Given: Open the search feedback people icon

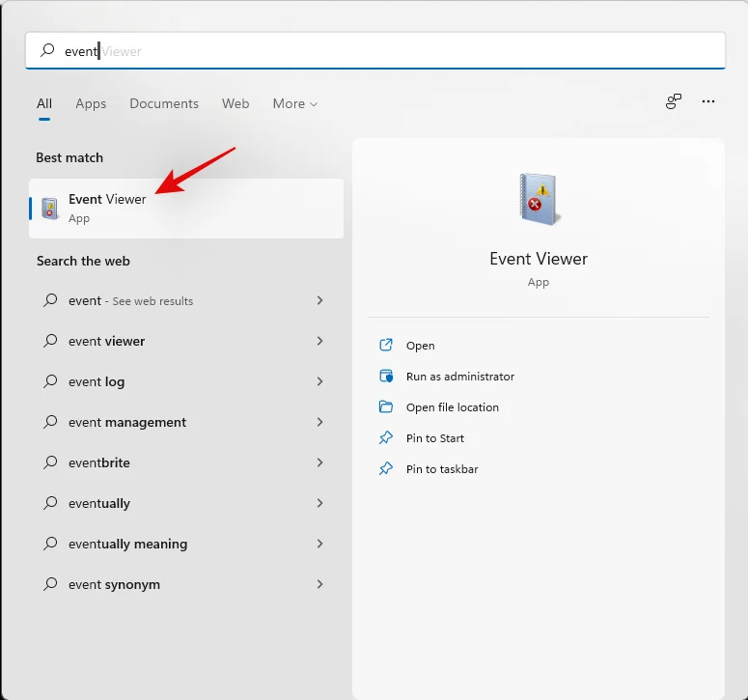Looking at the screenshot, I should coord(674,101).
